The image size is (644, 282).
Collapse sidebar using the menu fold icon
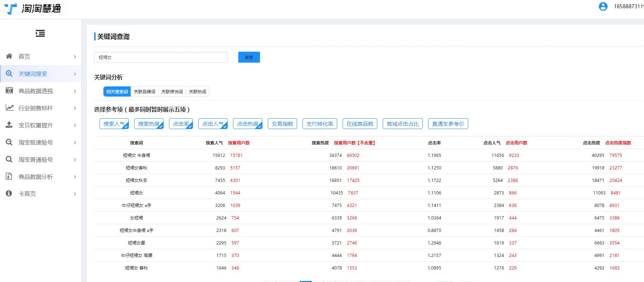[x=40, y=34]
